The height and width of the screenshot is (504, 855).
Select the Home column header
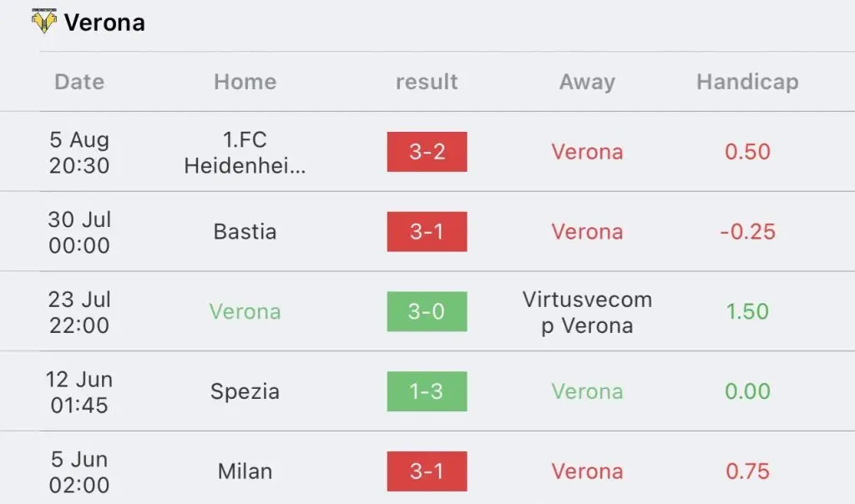point(245,82)
